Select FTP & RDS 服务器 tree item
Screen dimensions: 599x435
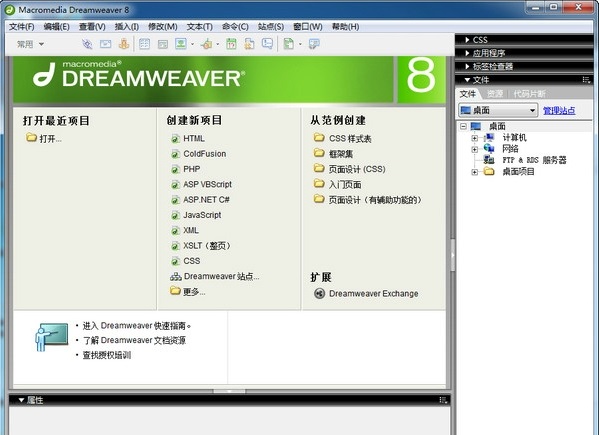pyautogui.click(x=534, y=160)
